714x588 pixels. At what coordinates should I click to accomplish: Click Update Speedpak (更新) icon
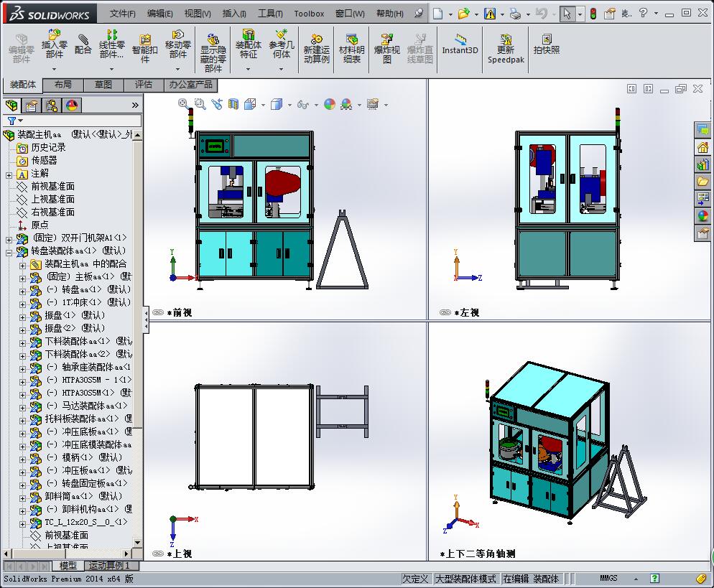click(x=506, y=48)
